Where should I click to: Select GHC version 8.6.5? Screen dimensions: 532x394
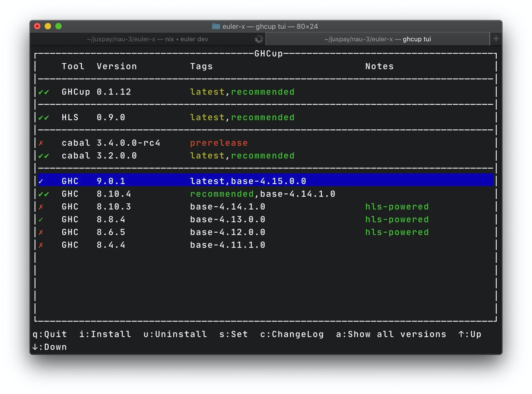pos(111,233)
